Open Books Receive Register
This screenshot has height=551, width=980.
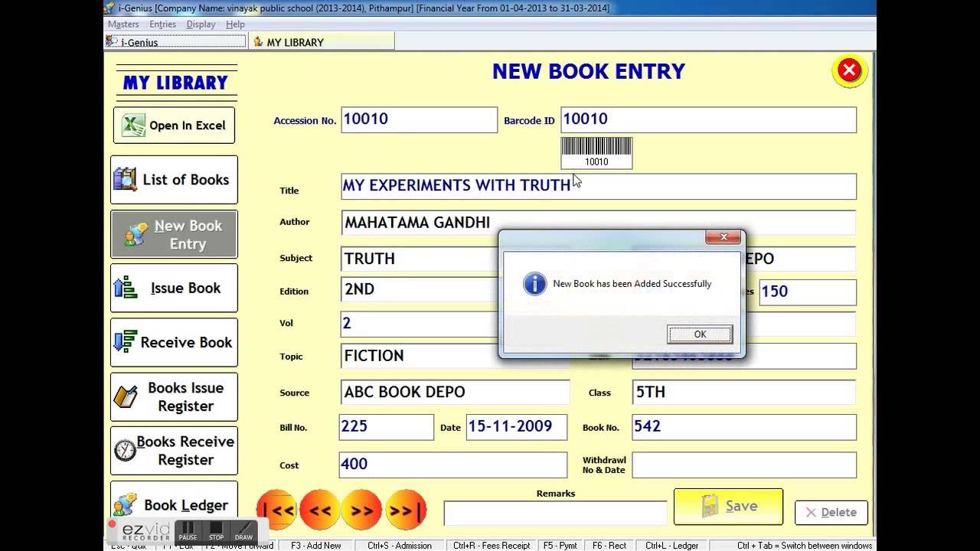174,451
